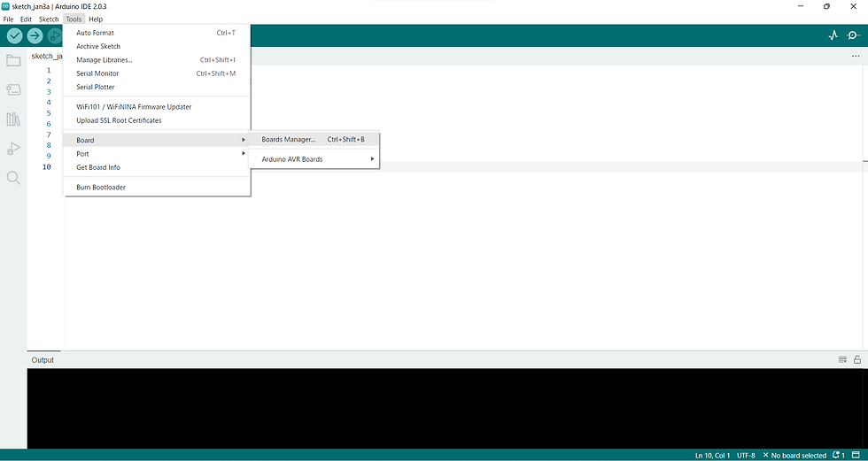Screen dimensions: 868x461
Task: Expand the Board submenu entry
Action: (x=158, y=141)
